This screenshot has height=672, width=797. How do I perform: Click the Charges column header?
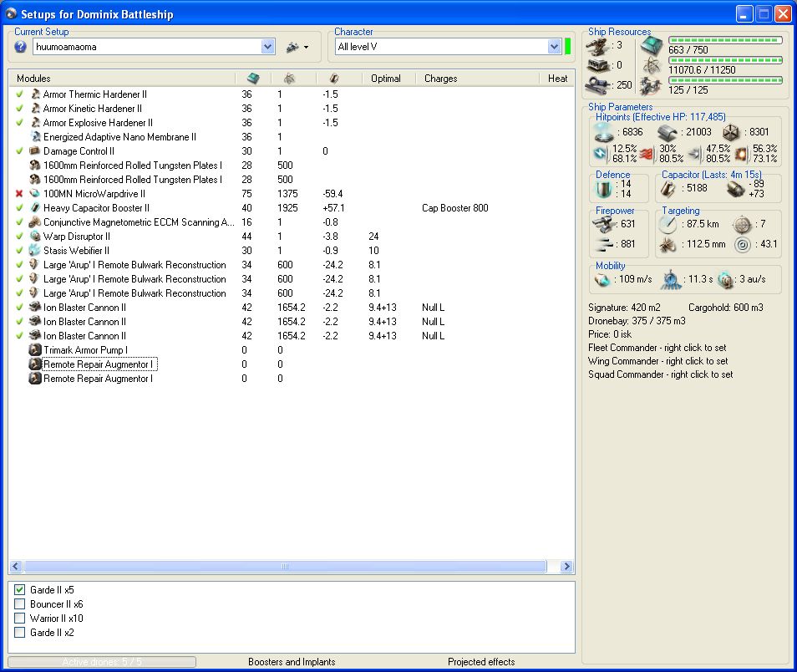point(440,79)
